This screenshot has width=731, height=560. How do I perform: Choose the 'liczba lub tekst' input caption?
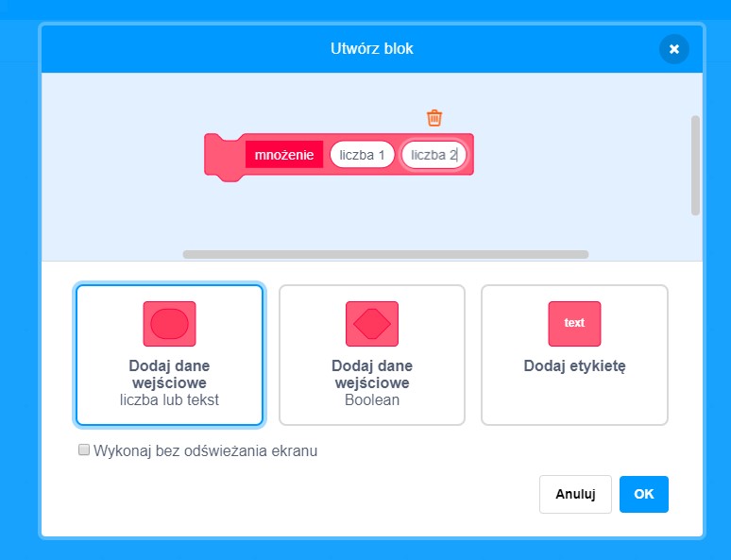click(169, 399)
